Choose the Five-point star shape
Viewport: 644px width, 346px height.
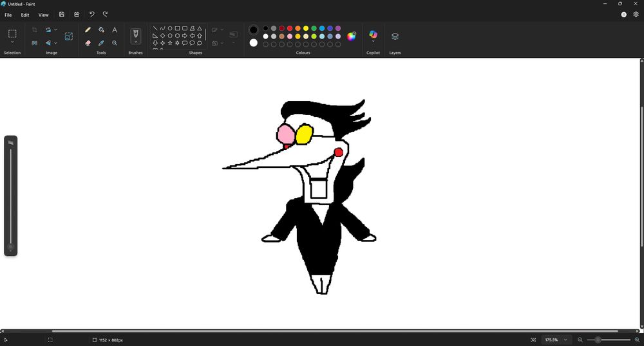170,42
